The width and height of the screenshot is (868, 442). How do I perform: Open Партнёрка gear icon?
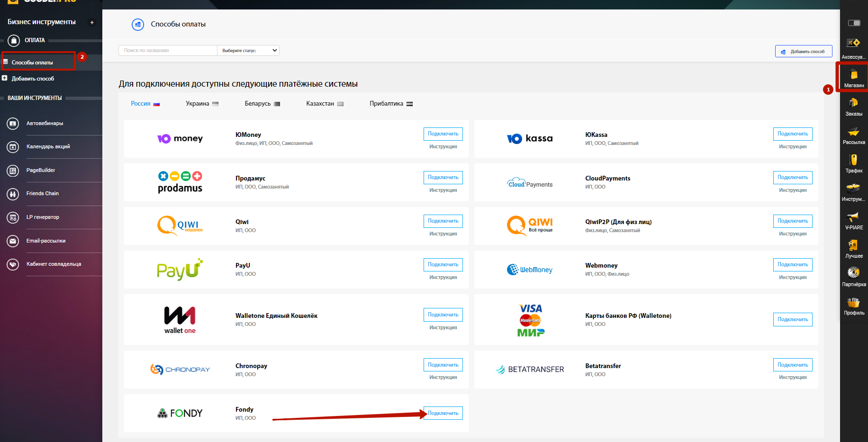click(854, 273)
